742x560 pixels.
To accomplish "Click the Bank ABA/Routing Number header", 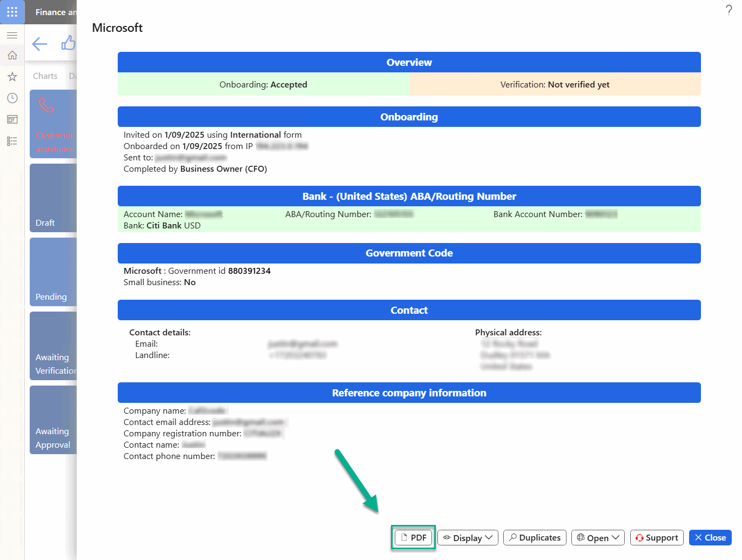I will pyautogui.click(x=409, y=196).
